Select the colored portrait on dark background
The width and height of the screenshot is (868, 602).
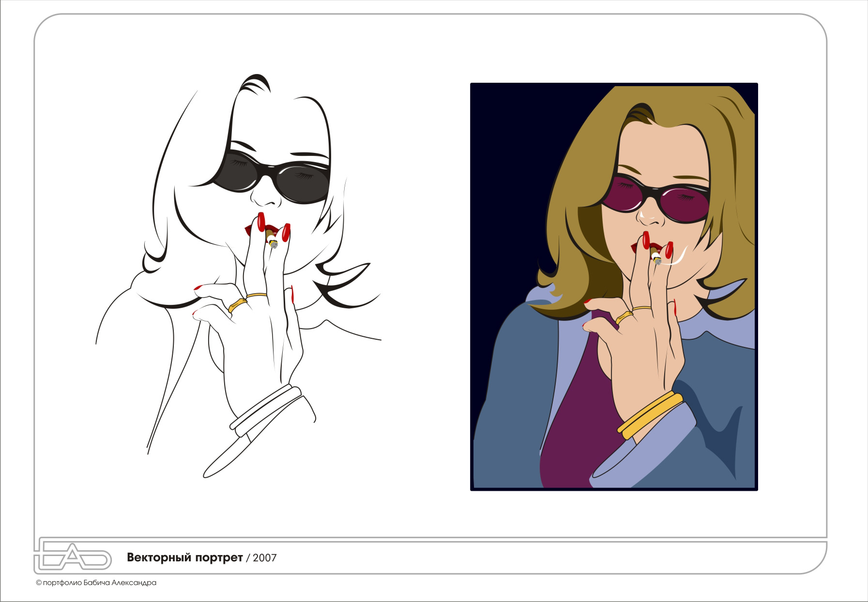click(x=613, y=286)
